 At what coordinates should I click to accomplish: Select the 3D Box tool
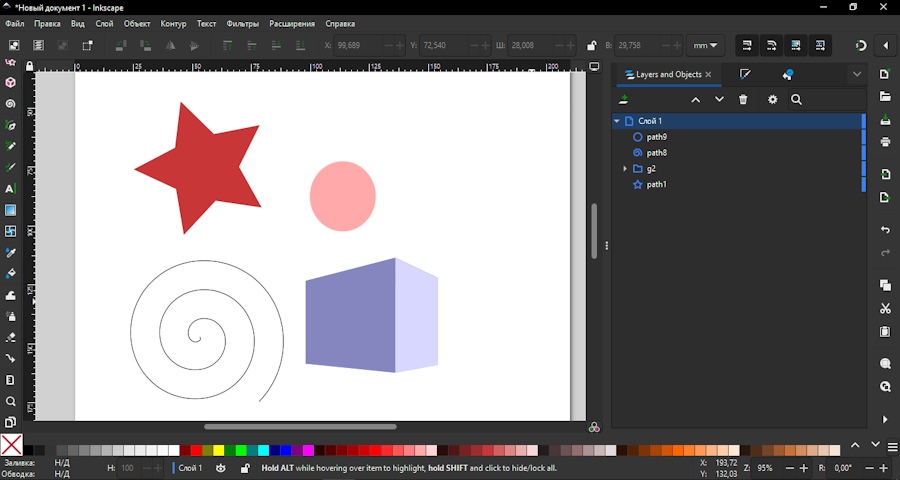(x=11, y=83)
